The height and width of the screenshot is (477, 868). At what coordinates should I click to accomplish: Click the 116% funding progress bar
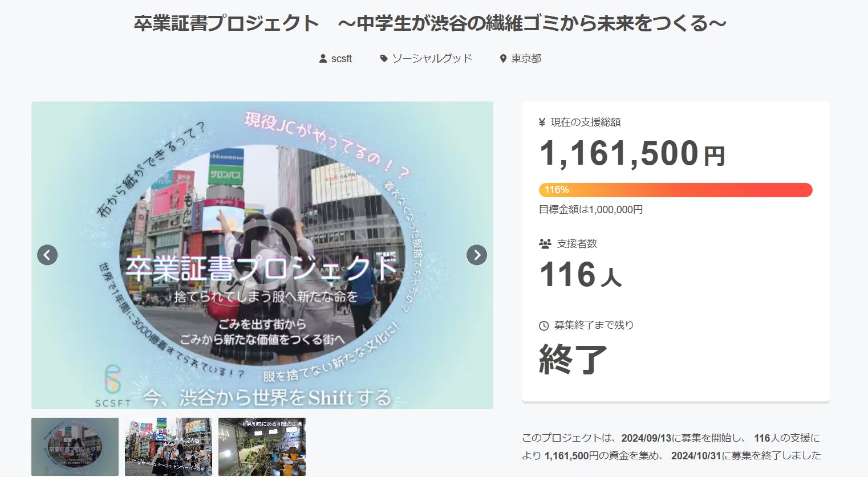(x=675, y=190)
